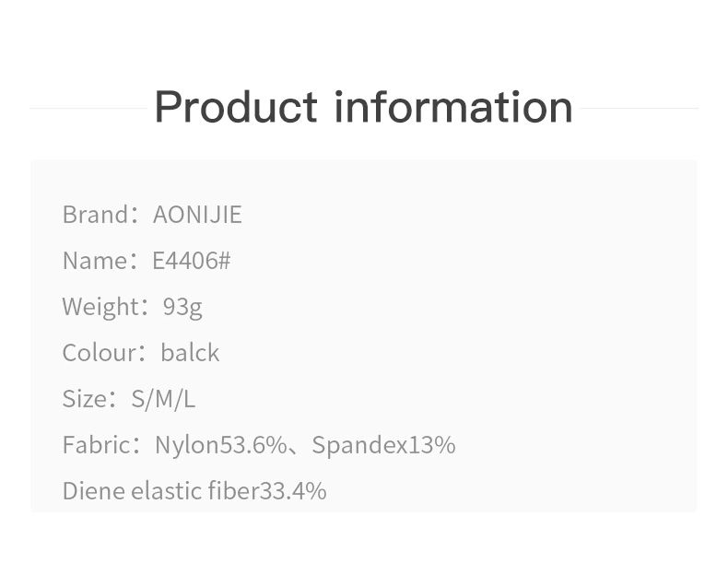This screenshot has width=728, height=575.
Task: Click the Size label
Action: (x=85, y=399)
